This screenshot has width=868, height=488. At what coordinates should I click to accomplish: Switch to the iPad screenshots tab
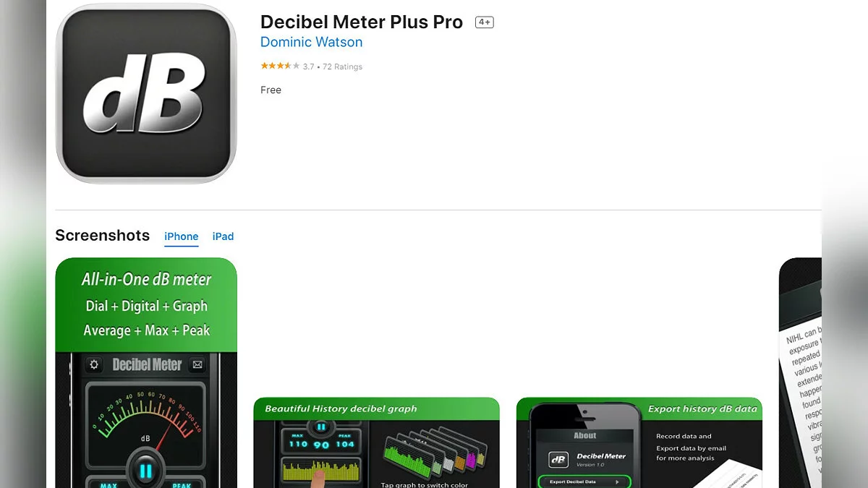[x=223, y=236]
